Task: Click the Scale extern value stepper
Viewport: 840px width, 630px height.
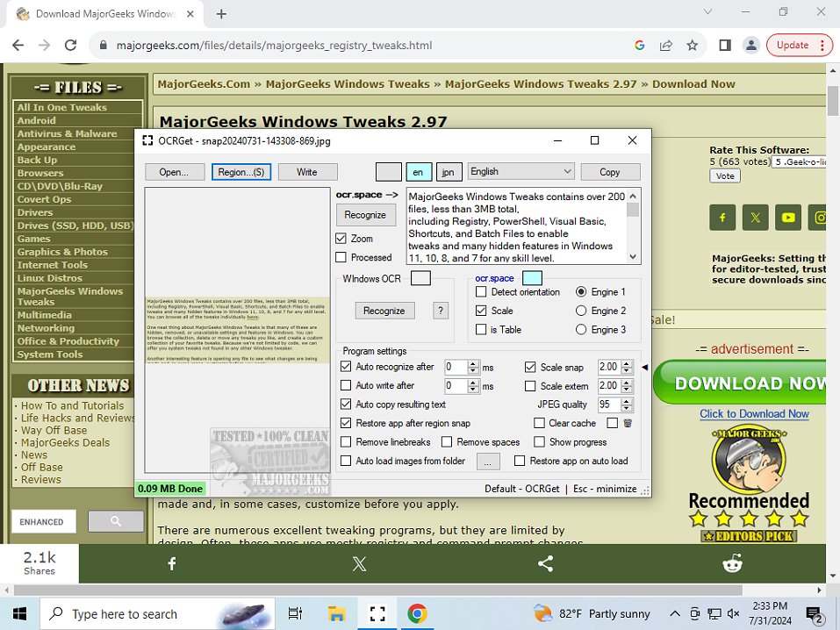Action: [627, 386]
